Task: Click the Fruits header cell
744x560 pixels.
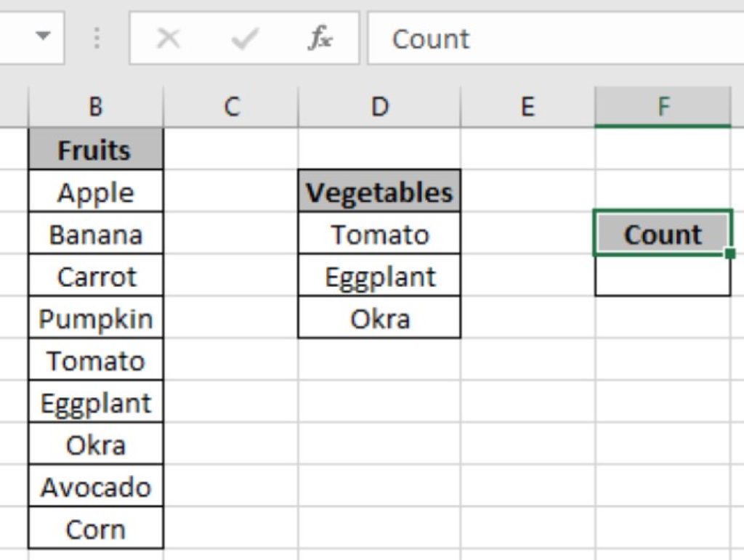Action: (x=95, y=150)
